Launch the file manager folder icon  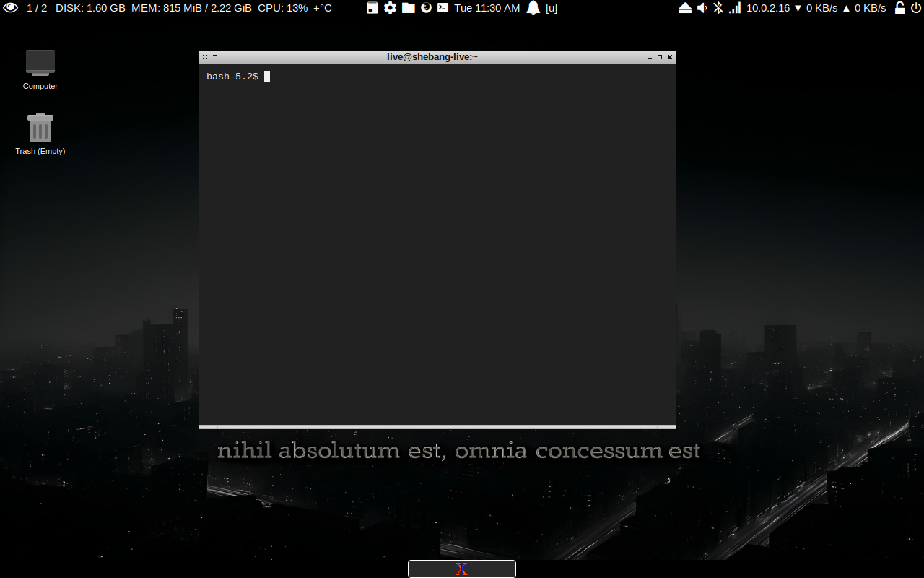click(409, 8)
